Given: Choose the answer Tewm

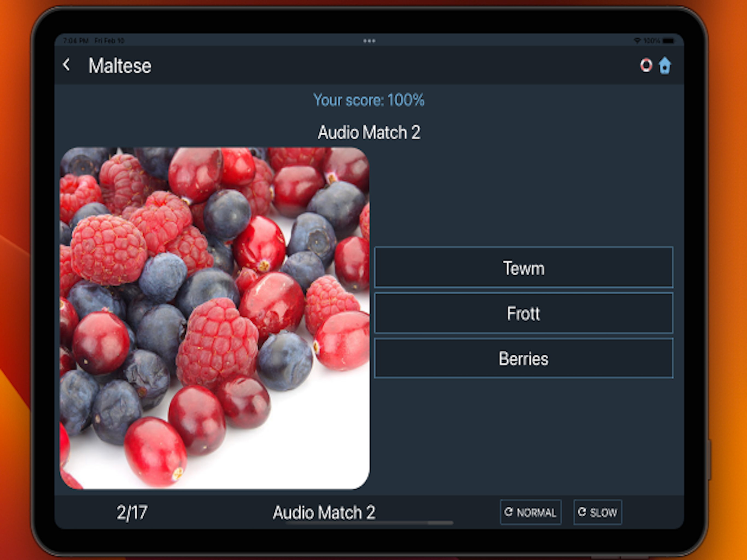Looking at the screenshot, I should (x=523, y=267).
